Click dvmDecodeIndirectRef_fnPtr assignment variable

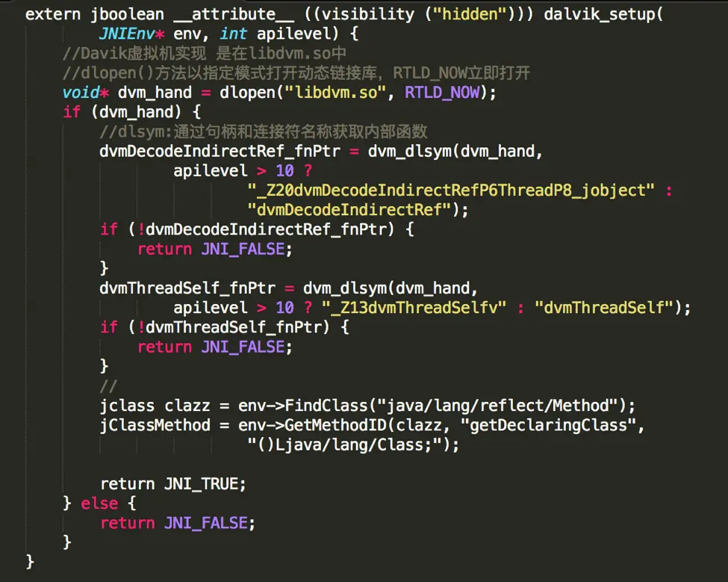coord(220,152)
